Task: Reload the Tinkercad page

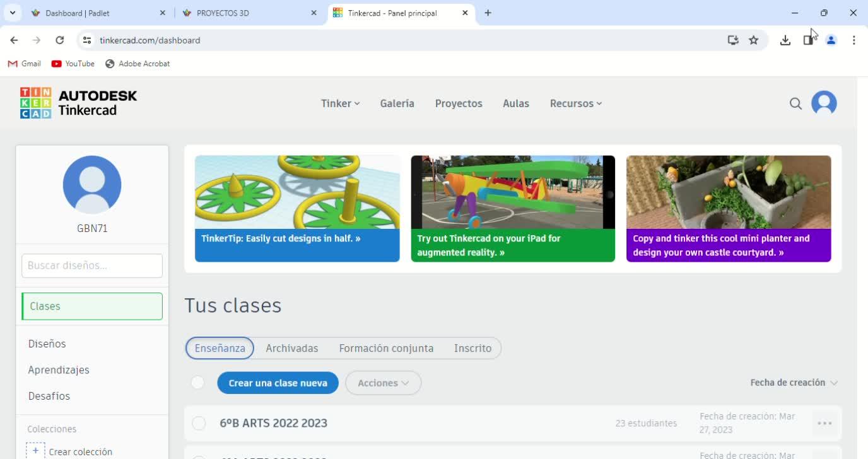Action: click(x=59, y=40)
